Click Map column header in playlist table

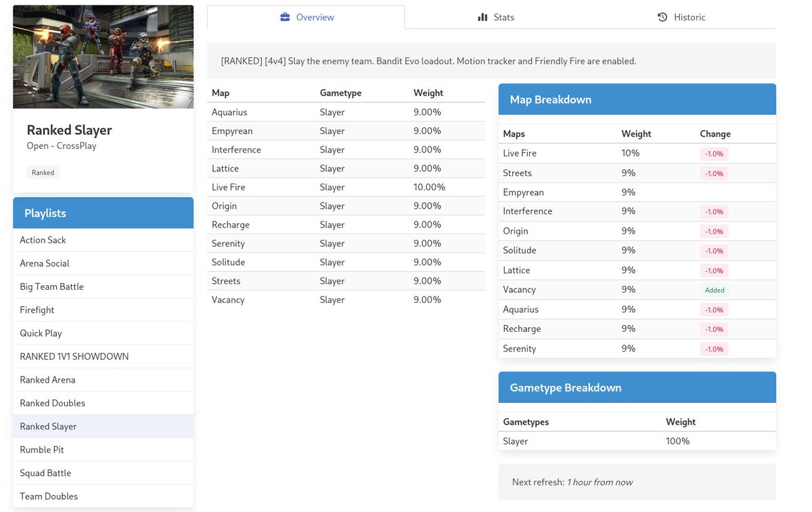[221, 93]
